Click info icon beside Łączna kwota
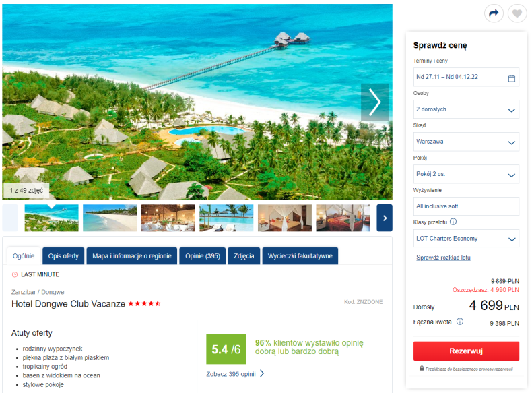 coord(460,322)
